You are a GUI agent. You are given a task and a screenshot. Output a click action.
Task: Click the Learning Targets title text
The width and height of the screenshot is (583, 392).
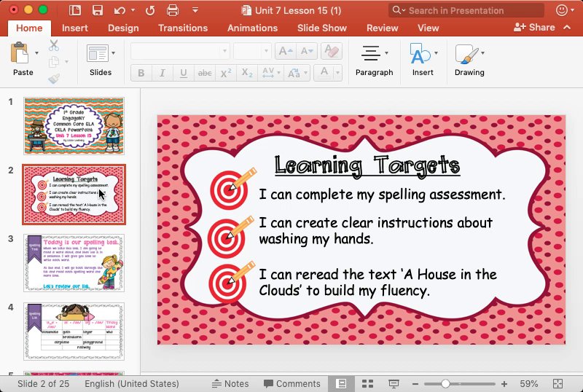tap(367, 165)
